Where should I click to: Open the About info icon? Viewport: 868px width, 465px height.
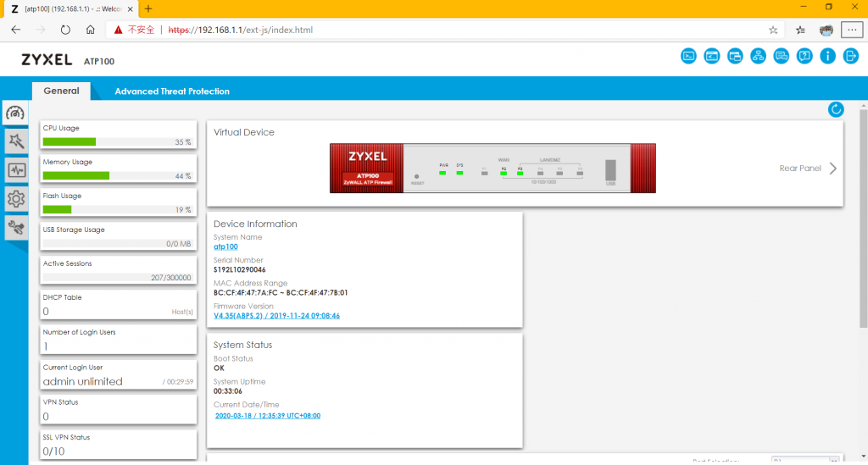(x=827, y=56)
